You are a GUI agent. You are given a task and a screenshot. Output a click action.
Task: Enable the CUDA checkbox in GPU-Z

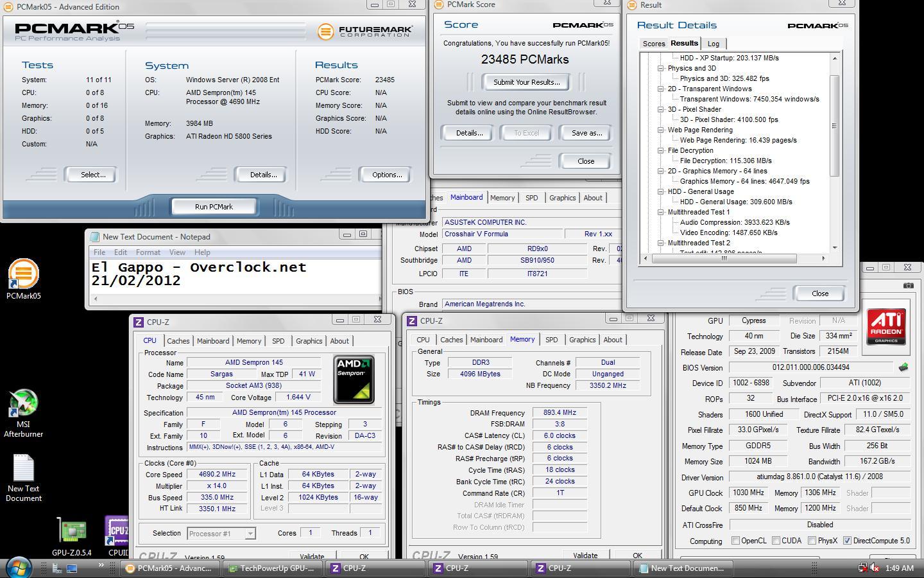(776, 541)
